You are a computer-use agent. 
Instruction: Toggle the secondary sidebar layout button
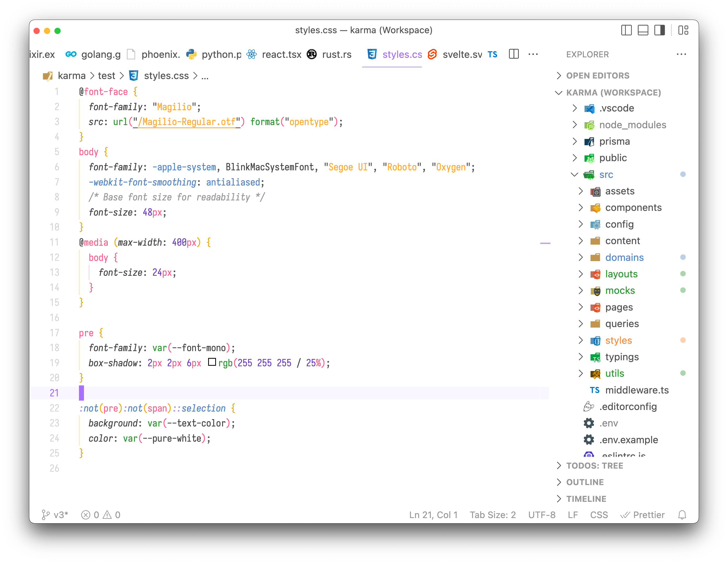tap(659, 30)
